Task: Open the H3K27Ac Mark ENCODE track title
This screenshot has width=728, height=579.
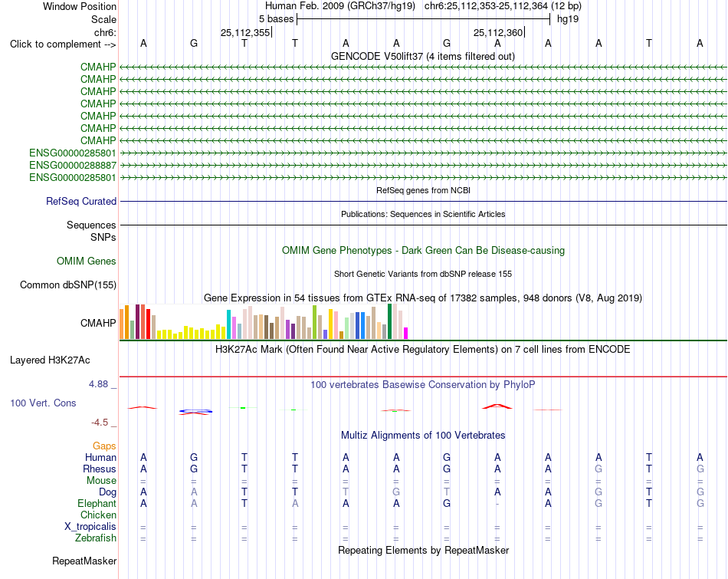Action: point(422,350)
